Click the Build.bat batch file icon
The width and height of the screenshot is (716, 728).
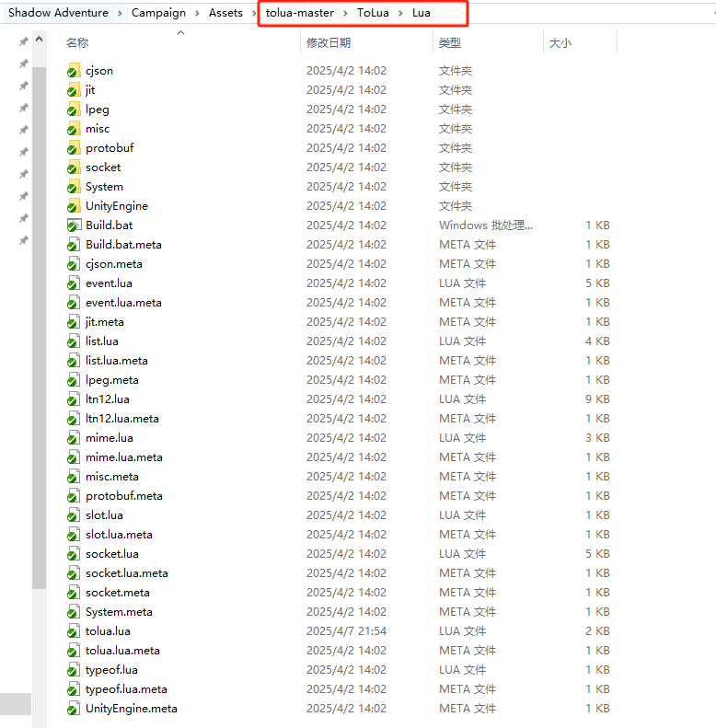pyautogui.click(x=74, y=225)
